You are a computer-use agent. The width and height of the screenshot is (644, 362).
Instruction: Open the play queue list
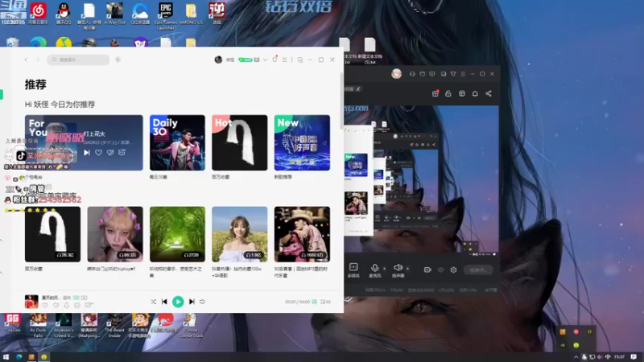[325, 302]
